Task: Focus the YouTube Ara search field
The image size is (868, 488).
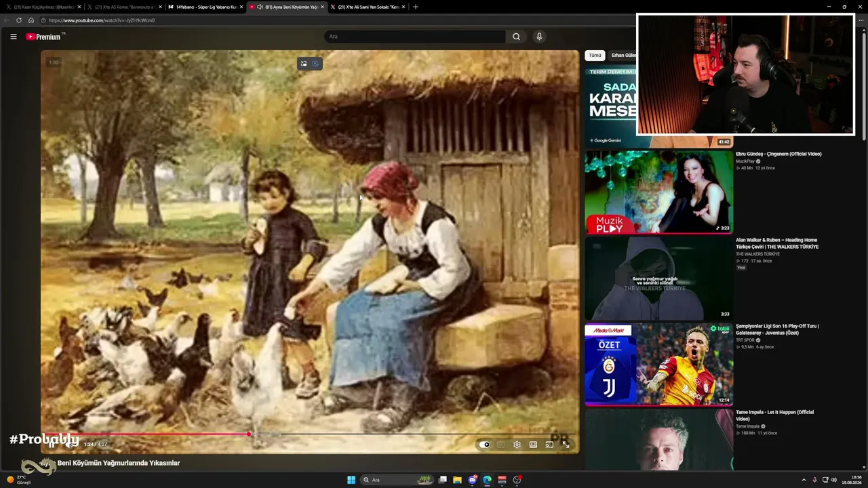Action: (x=415, y=37)
